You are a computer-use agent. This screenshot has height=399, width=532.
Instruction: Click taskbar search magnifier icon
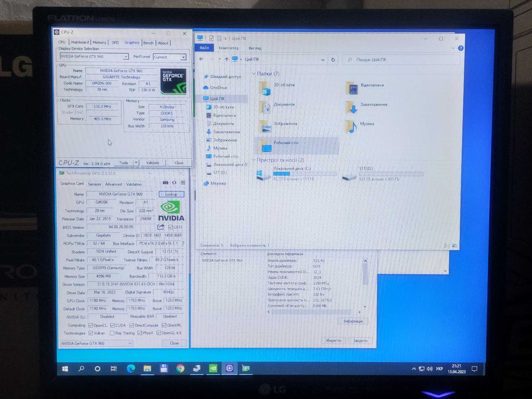[82, 368]
